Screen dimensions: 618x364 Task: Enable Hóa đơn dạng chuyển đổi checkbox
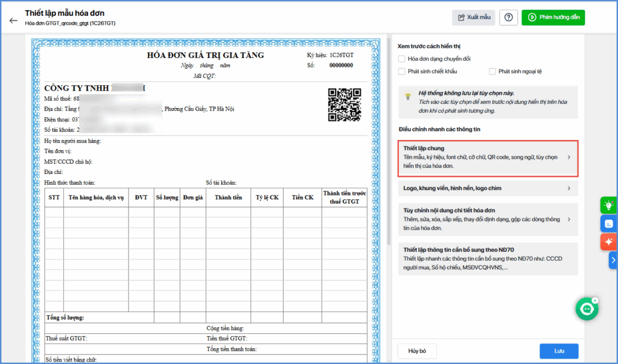pos(402,59)
